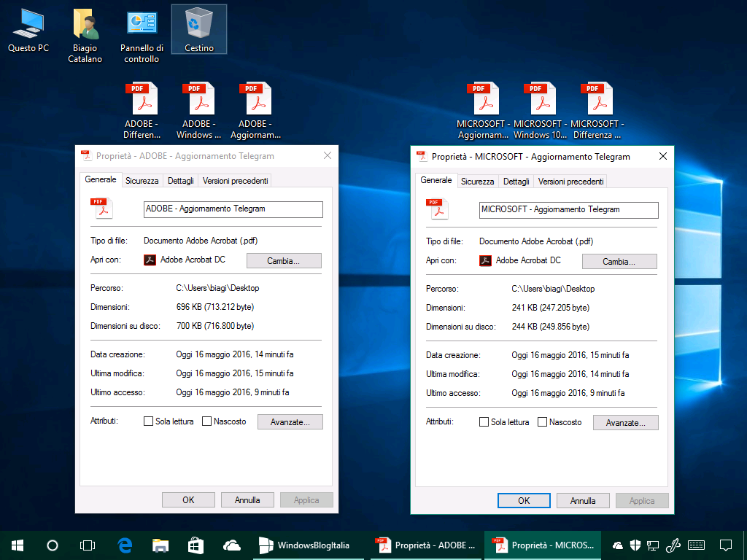Image resolution: width=747 pixels, height=560 pixels.
Task: Open the Windows Start menu
Action: [18, 545]
